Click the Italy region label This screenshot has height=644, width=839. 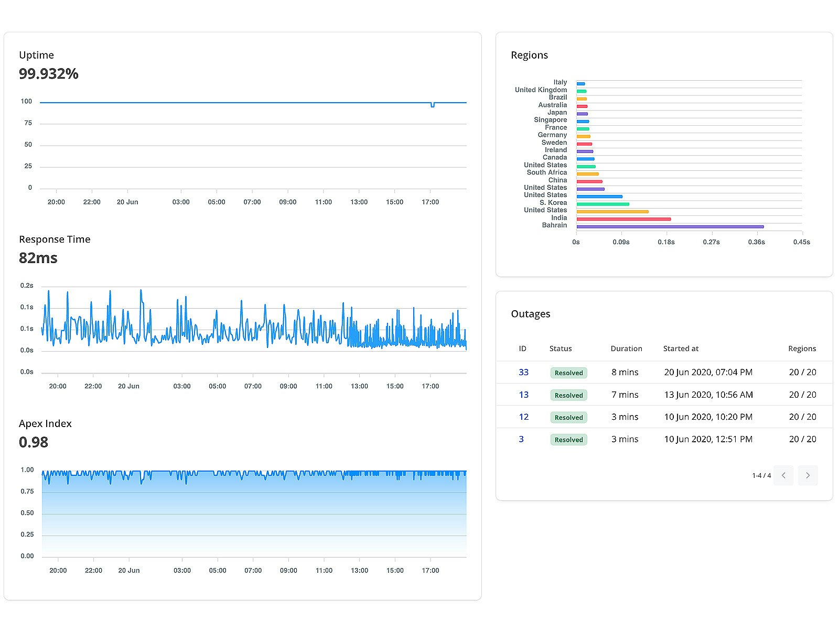pos(560,82)
